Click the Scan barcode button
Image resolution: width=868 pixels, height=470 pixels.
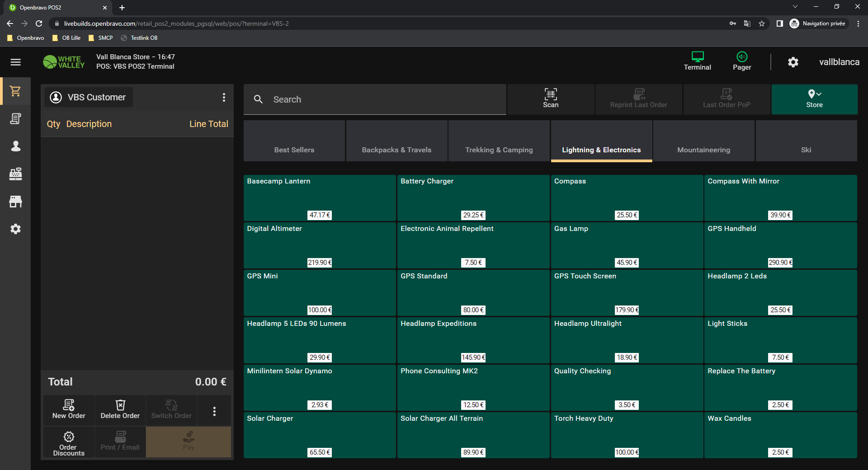(550, 99)
